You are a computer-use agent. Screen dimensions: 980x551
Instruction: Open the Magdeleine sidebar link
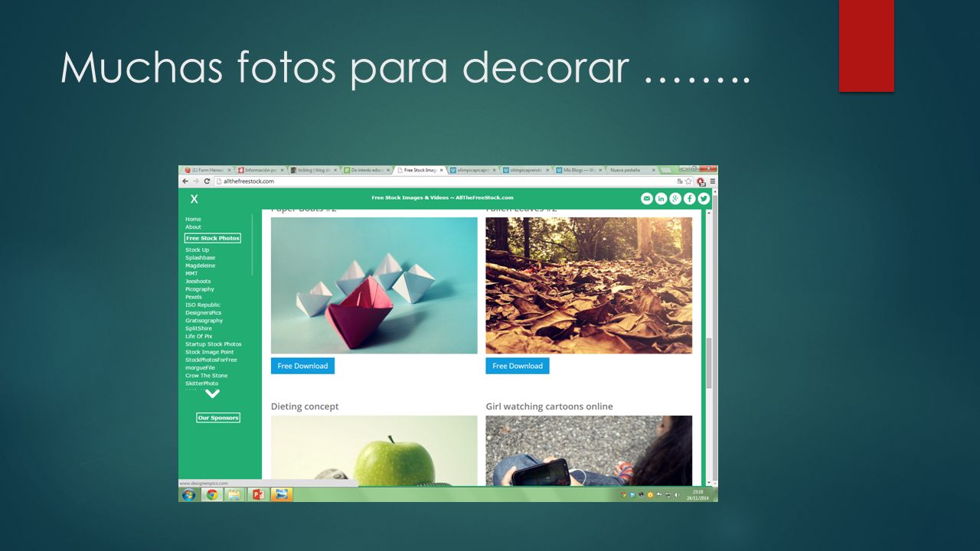point(201,266)
